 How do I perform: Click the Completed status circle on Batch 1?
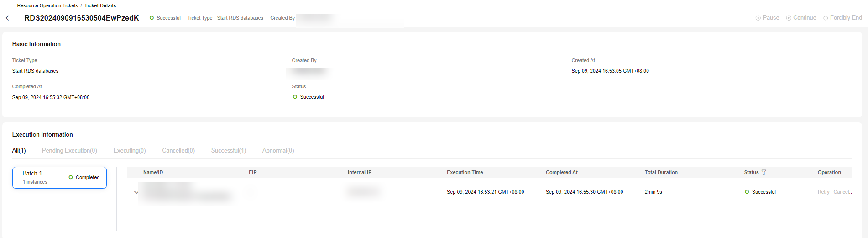[x=71, y=177]
